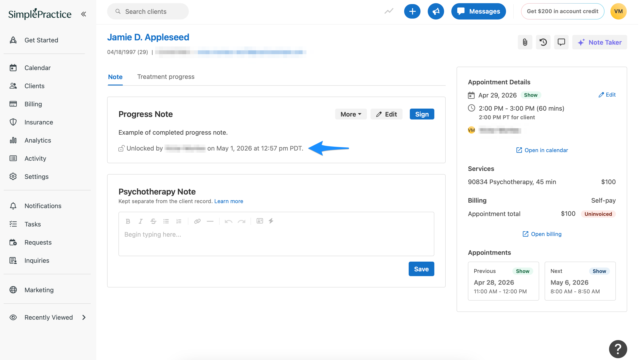Save the Psychotherapy Note
The height and width of the screenshot is (360, 644).
click(421, 269)
